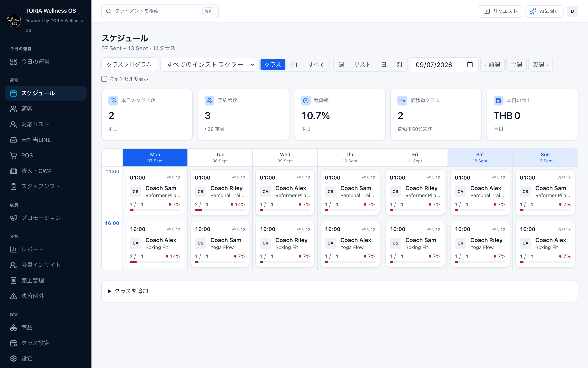Viewport: 588px width, 368px height.
Task: Go to 前週 previous week
Action: click(492, 64)
